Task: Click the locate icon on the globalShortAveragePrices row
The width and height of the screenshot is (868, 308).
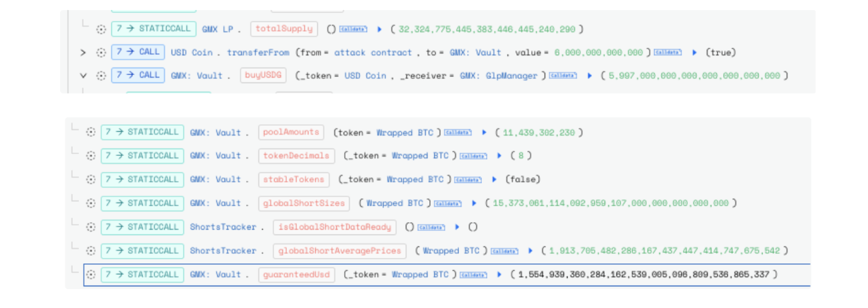Action: tap(90, 251)
